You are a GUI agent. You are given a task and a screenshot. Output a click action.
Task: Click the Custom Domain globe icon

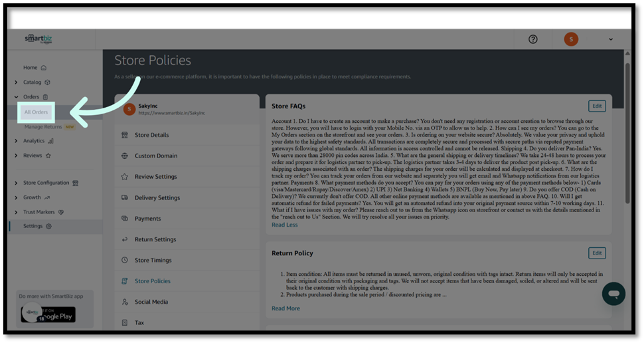point(125,156)
